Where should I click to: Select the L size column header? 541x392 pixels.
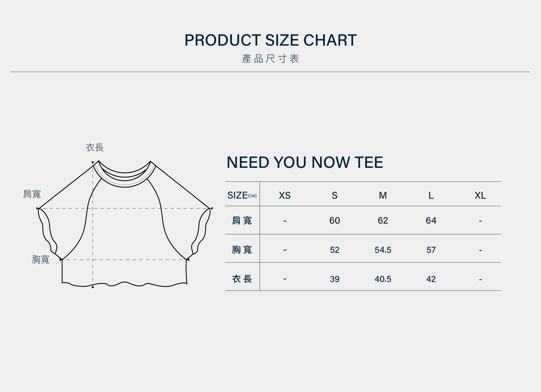pyautogui.click(x=431, y=196)
